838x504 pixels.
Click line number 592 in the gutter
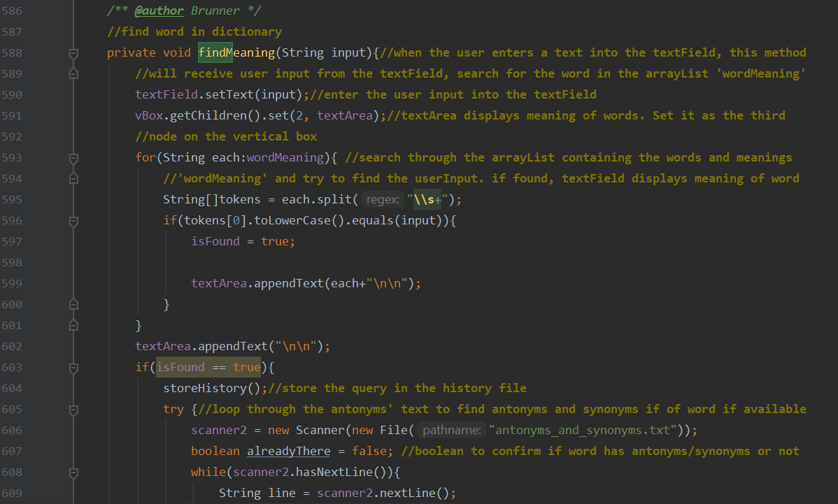(12, 137)
